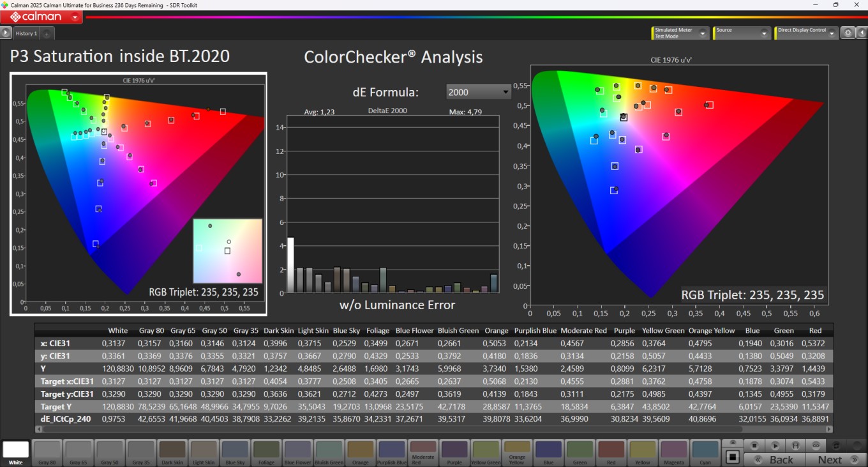Collapse the right panel arrow
Image resolution: width=868 pixels, height=467 pixels.
[x=862, y=33]
